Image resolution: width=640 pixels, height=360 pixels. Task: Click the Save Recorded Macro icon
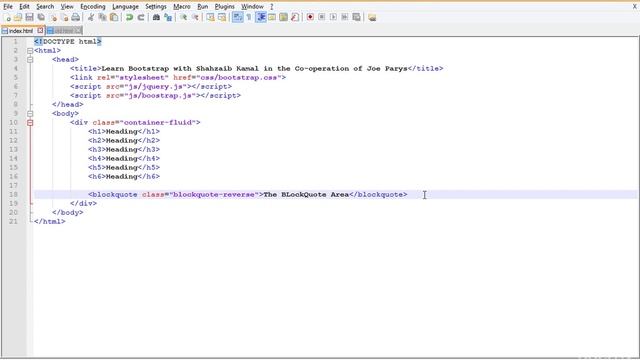tap(356, 17)
